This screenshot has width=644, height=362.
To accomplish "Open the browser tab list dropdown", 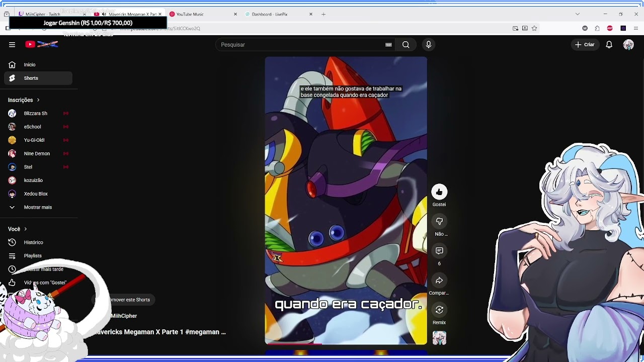I will pyautogui.click(x=578, y=14).
